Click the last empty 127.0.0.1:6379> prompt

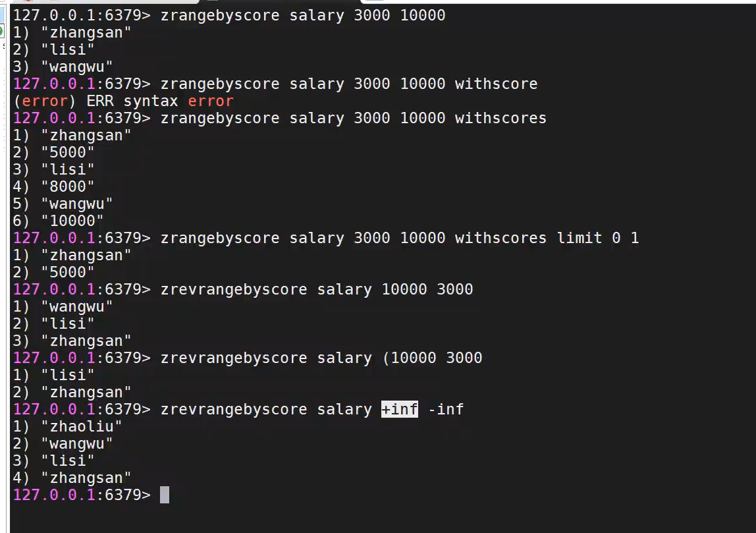click(x=82, y=495)
